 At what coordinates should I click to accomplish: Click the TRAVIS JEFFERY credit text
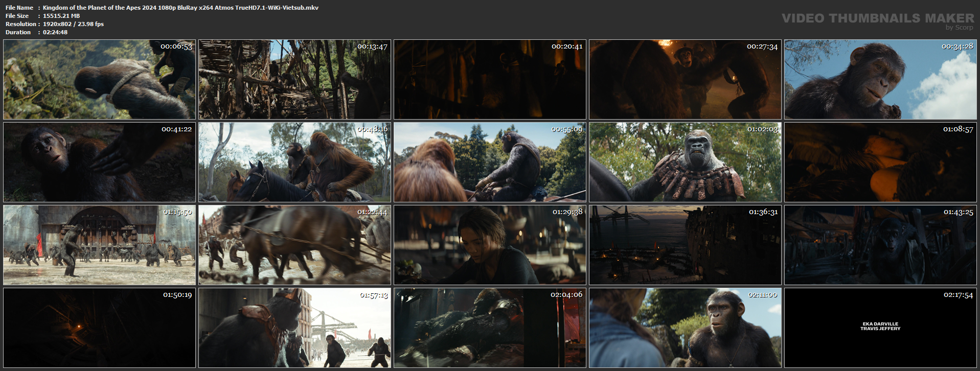point(880,329)
